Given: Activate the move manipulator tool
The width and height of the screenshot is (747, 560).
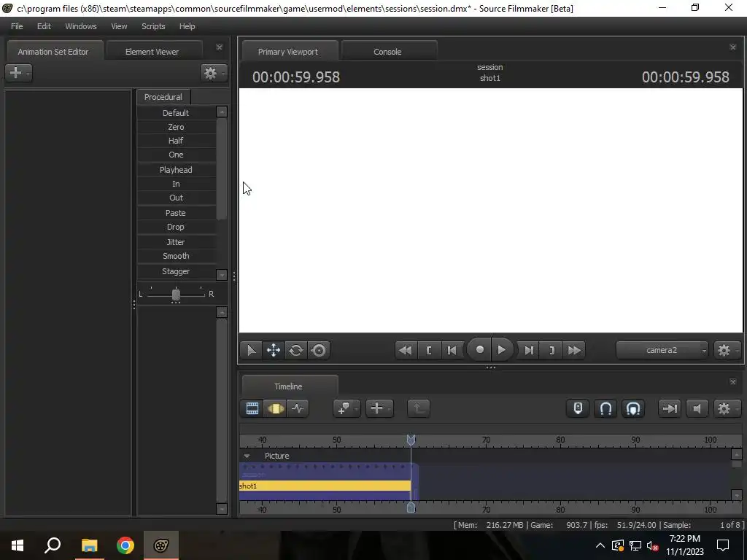Looking at the screenshot, I should click(x=274, y=351).
